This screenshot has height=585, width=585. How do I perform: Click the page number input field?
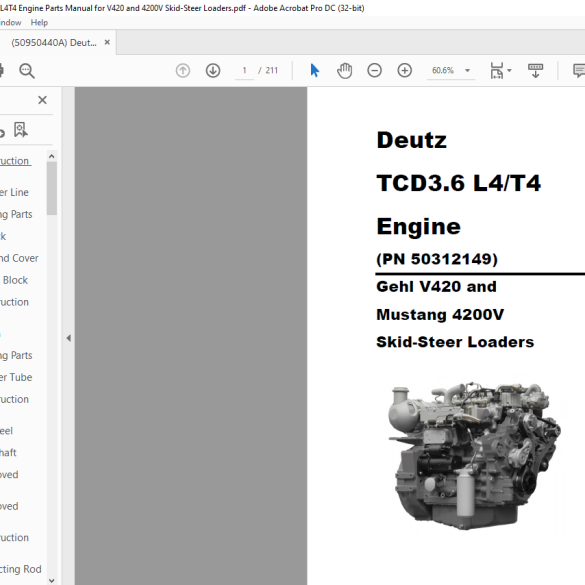pos(244,71)
